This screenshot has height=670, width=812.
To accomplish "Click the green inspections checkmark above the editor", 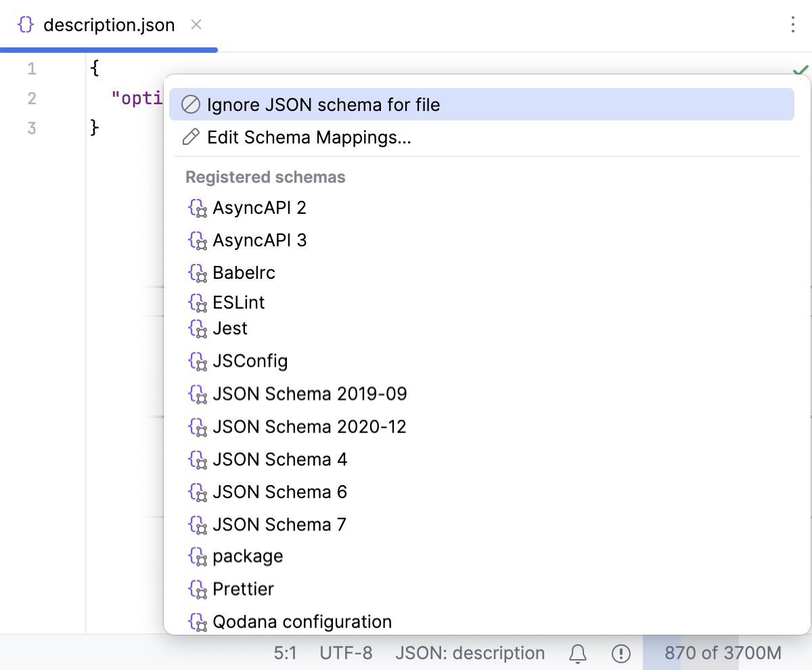I will click(x=800, y=70).
